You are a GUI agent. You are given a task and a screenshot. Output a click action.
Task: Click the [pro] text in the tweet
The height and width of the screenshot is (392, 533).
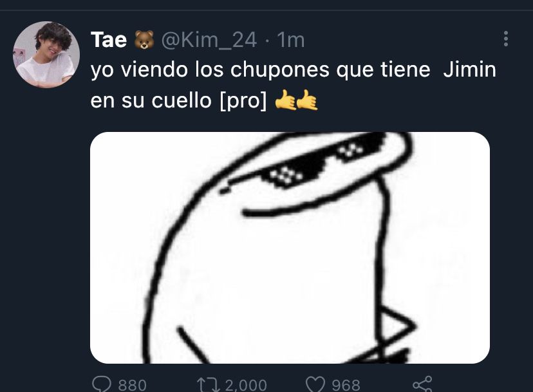click(x=243, y=100)
